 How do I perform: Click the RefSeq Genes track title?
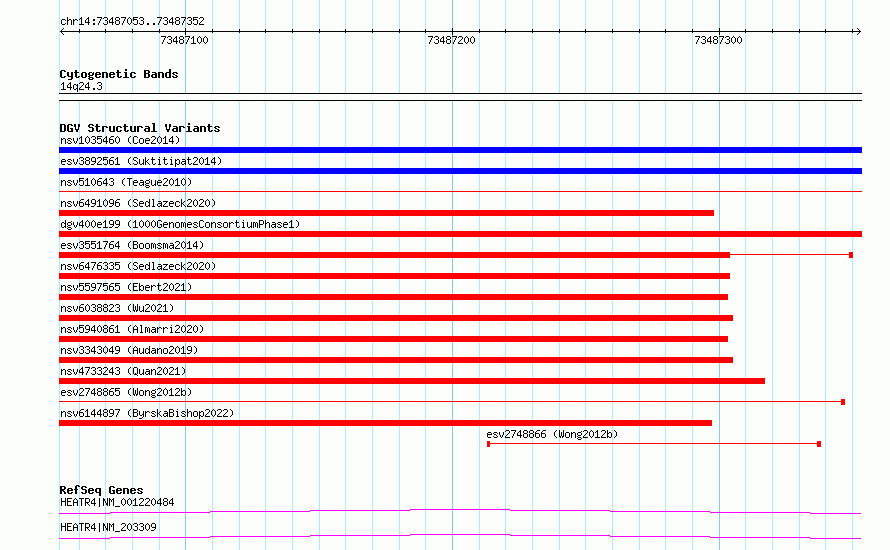coord(101,490)
